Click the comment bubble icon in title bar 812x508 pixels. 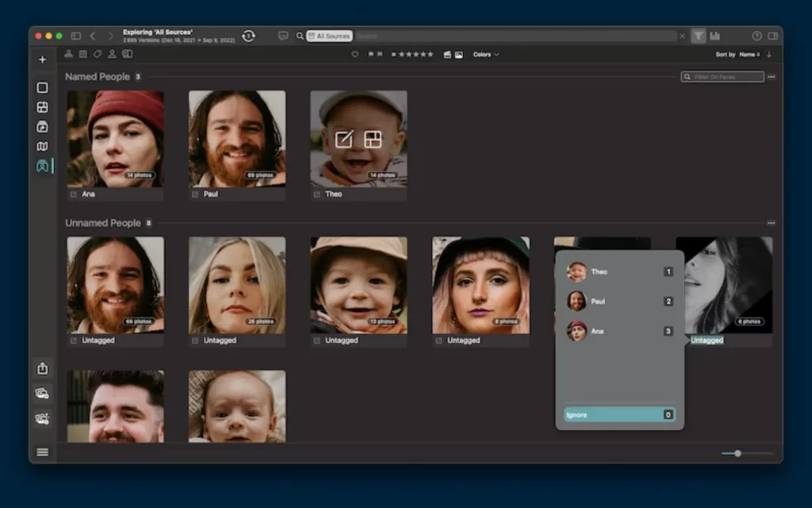pyautogui.click(x=283, y=36)
